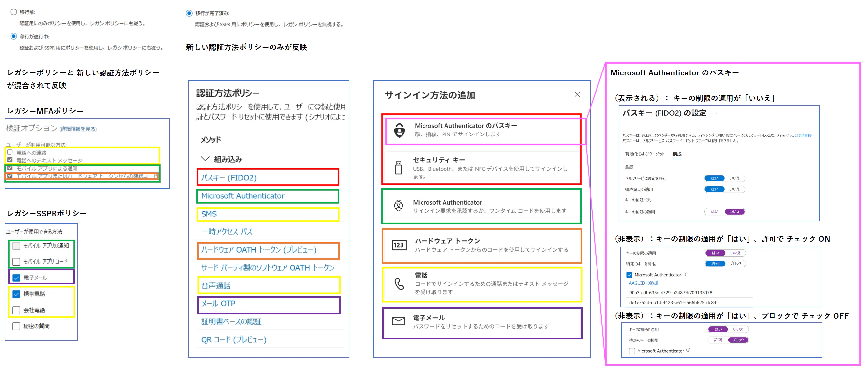
Task: Open the Microsoft Authenticator method policy
Action: tap(243, 196)
